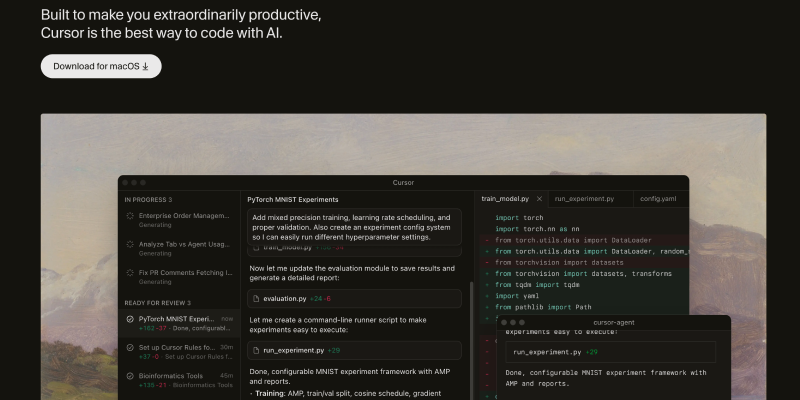Open the Enterprise Order Management agent task

point(179,220)
